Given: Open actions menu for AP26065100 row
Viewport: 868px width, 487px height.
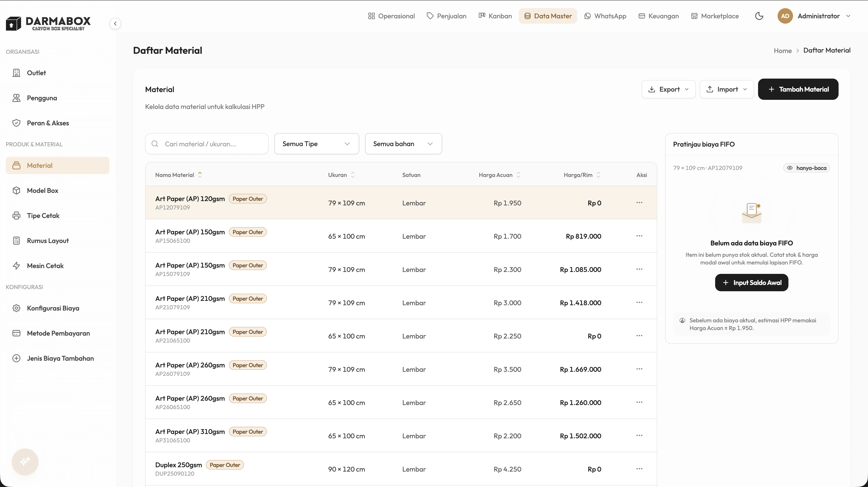Looking at the screenshot, I should 639,402.
